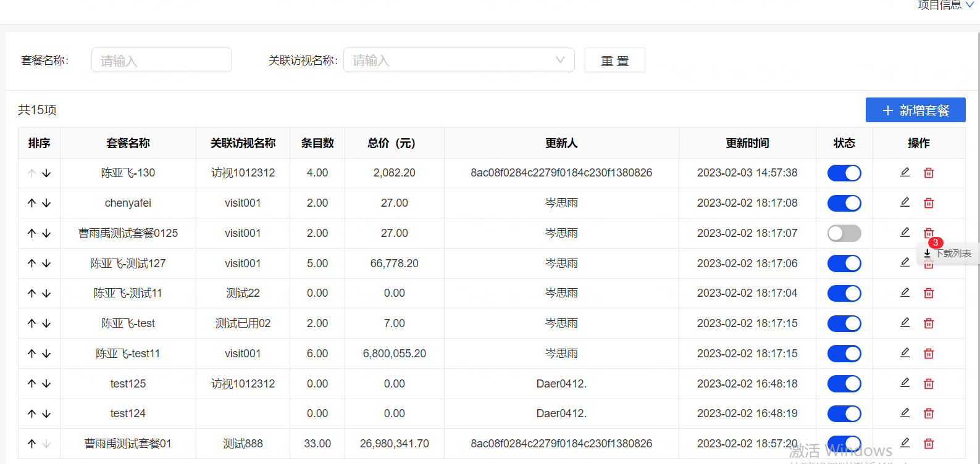Move test125 row up
The height and width of the screenshot is (464, 980).
tap(32, 384)
